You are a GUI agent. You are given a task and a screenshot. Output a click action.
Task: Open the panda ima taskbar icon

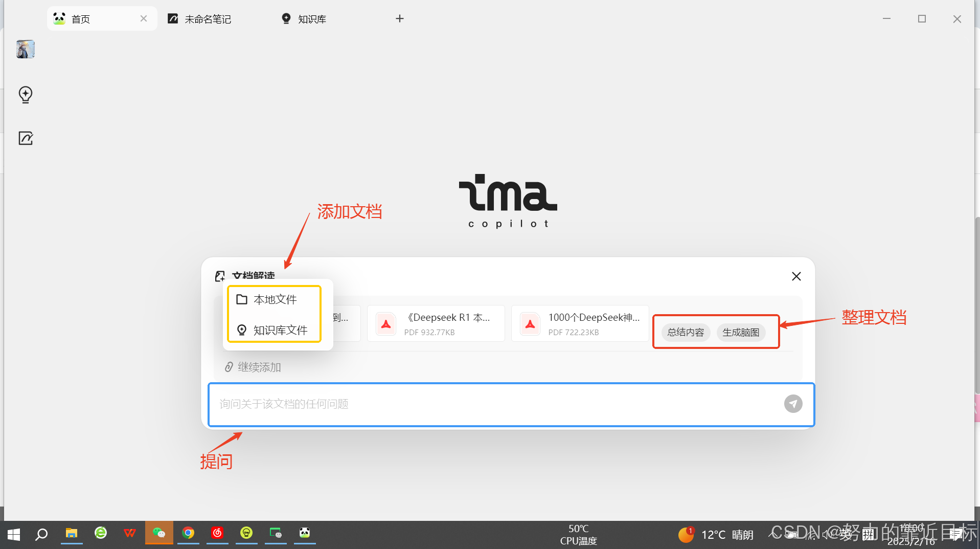305,534
